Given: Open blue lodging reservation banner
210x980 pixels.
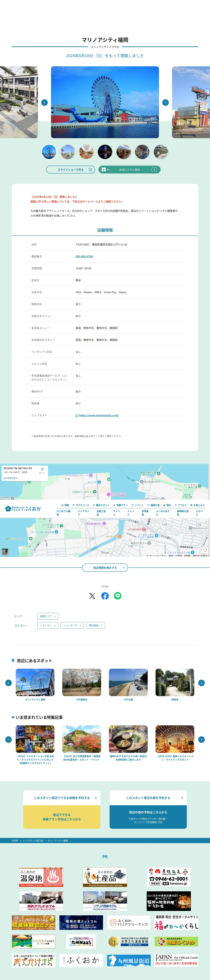Looking at the screenshot, I should (148, 817).
